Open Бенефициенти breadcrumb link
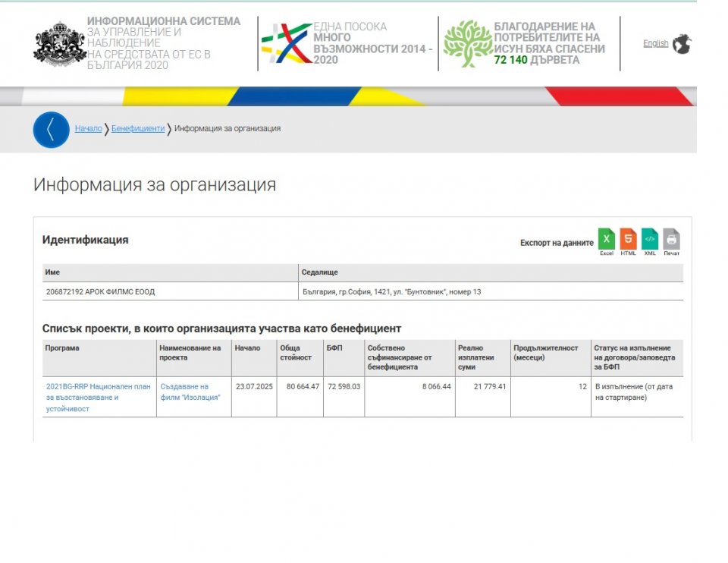This screenshot has height=563, width=728. (138, 129)
